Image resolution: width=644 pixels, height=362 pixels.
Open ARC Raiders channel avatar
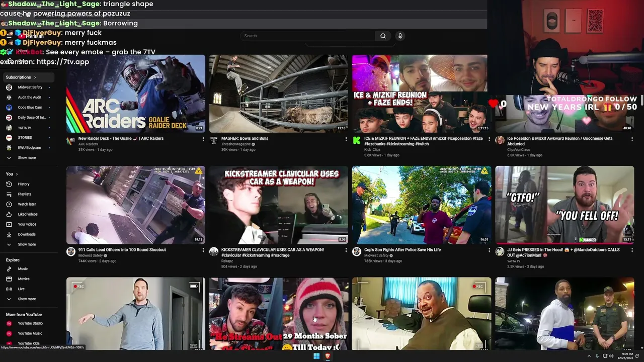click(71, 141)
